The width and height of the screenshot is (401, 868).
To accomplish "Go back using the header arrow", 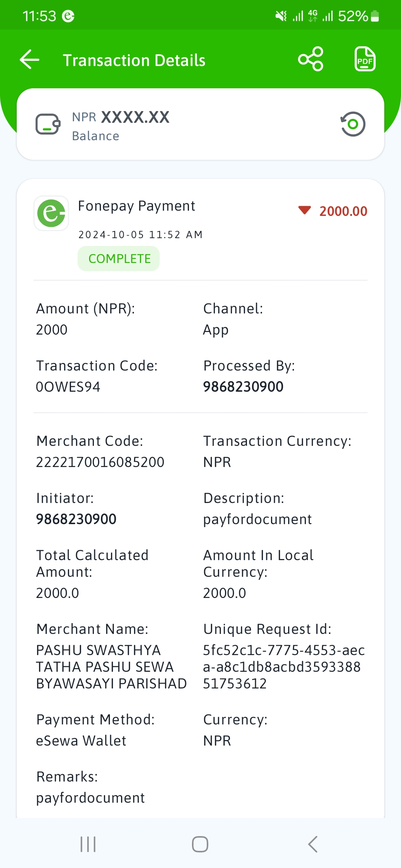I will (30, 59).
